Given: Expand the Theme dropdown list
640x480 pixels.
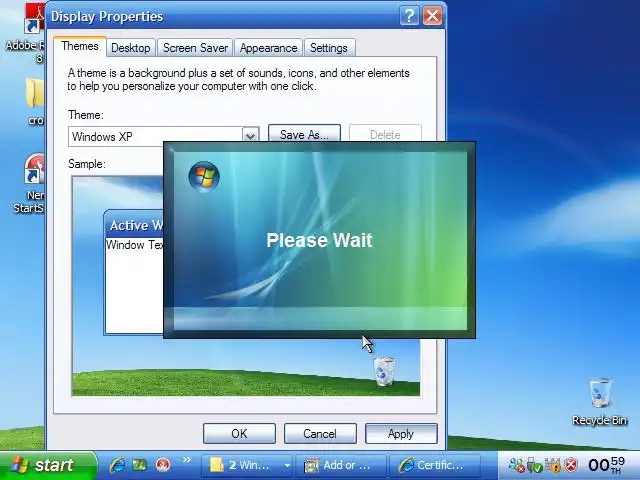Looking at the screenshot, I should pos(251,135).
